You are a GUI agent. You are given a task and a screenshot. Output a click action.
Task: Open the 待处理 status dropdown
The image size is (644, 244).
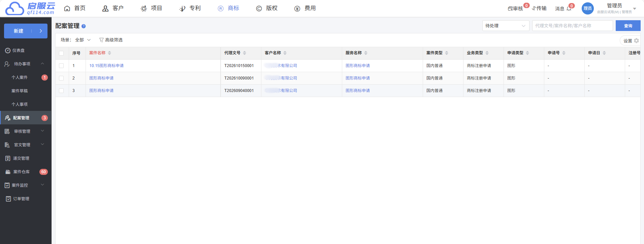[x=506, y=26]
